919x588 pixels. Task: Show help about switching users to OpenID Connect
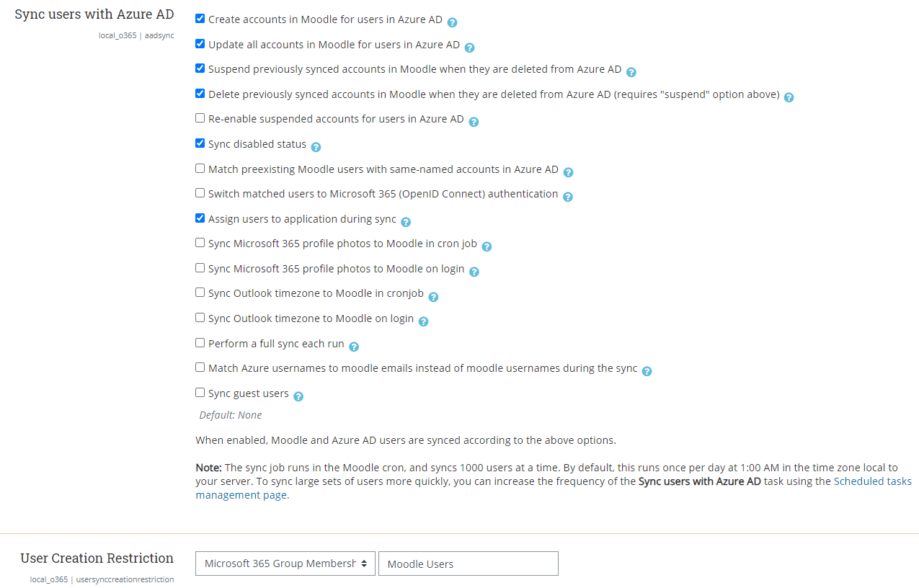568,197
